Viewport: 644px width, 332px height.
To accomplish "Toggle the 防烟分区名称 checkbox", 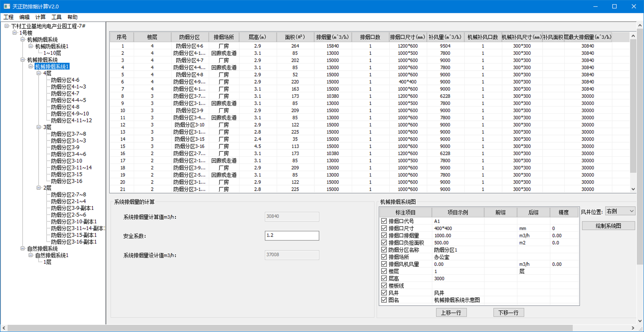I will [x=384, y=250].
